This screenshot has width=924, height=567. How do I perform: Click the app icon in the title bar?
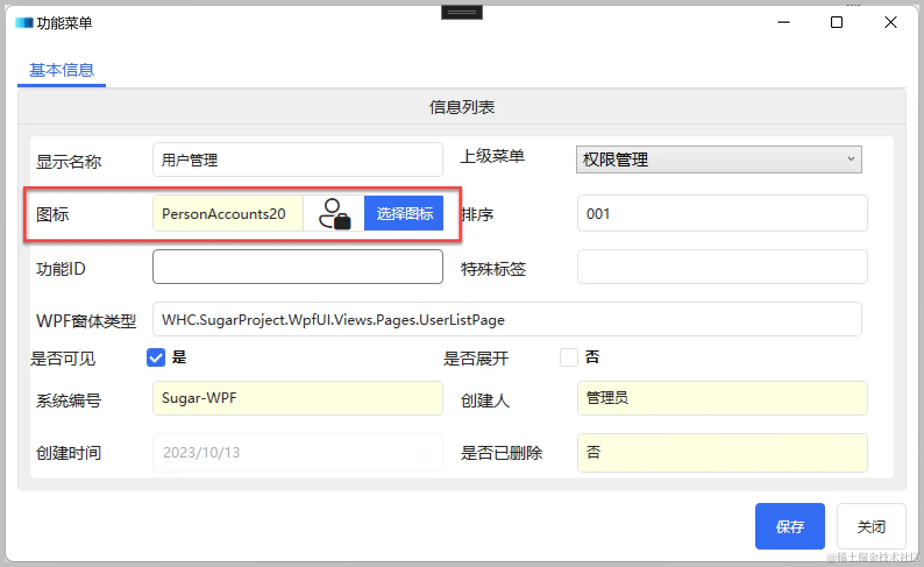[x=24, y=23]
